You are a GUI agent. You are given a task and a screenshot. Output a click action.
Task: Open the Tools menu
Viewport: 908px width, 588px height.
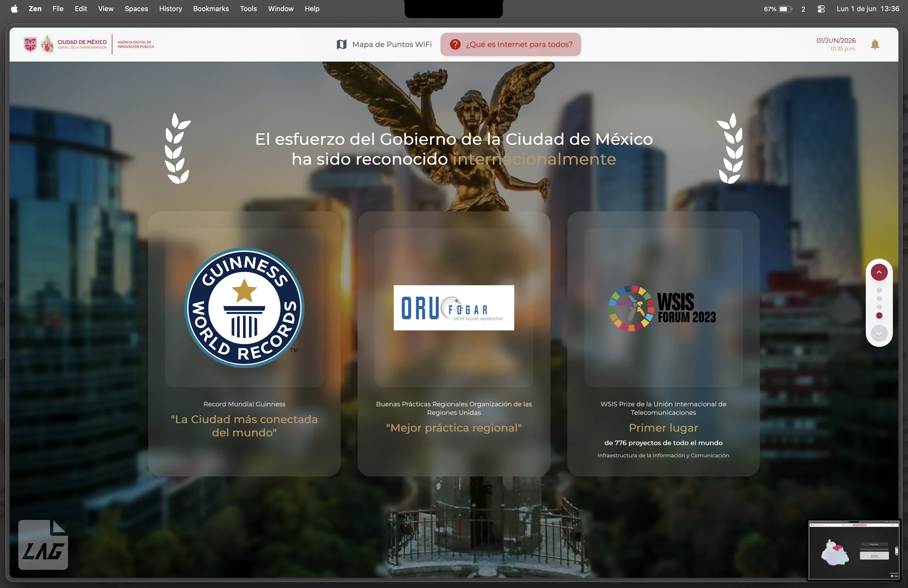pyautogui.click(x=248, y=9)
